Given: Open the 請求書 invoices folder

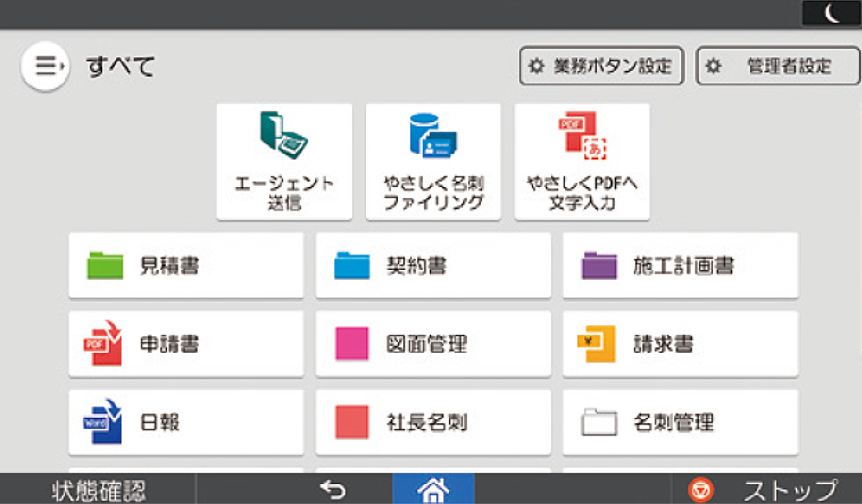Looking at the screenshot, I should (680, 344).
